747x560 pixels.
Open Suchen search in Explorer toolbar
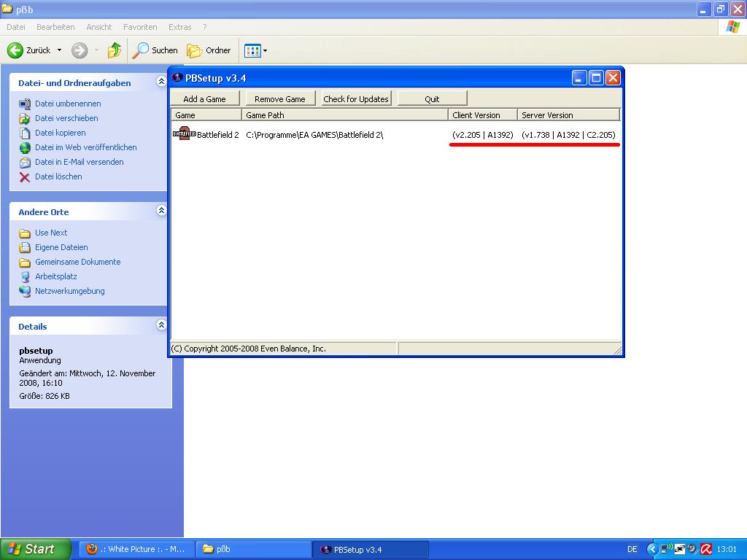point(155,50)
